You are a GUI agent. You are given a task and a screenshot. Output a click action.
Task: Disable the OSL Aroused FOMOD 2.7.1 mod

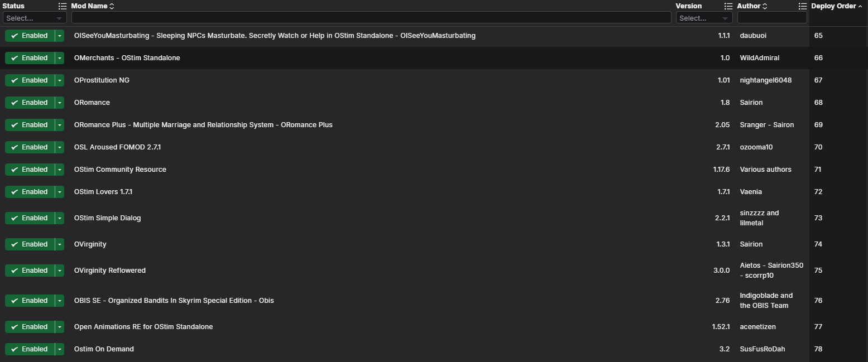point(30,147)
